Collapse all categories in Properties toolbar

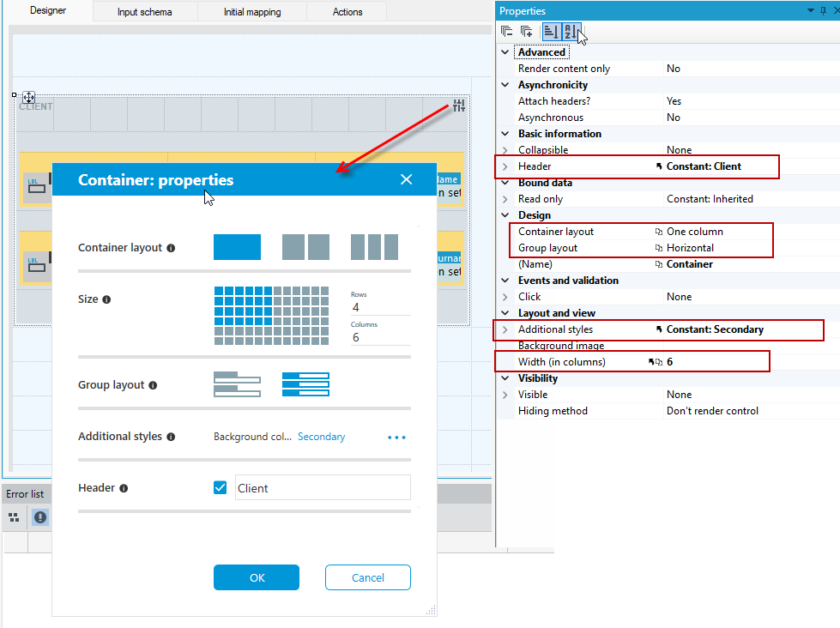point(506,32)
